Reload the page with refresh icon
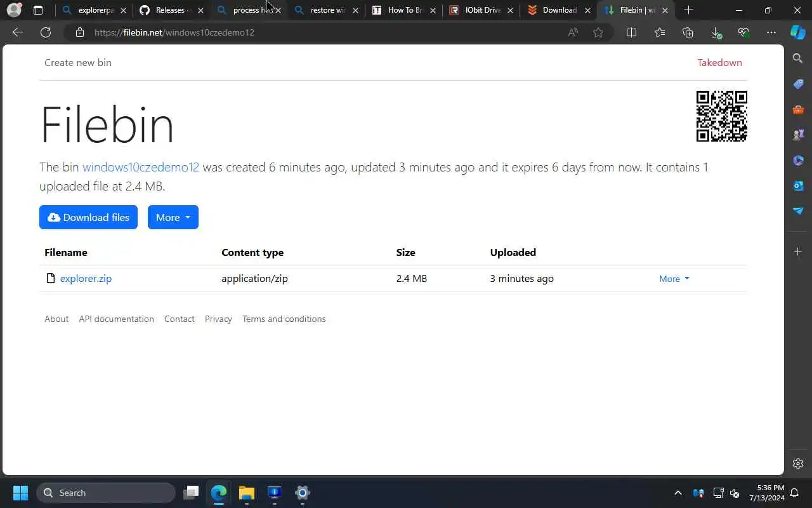Viewport: 812px width, 508px height. click(46, 32)
